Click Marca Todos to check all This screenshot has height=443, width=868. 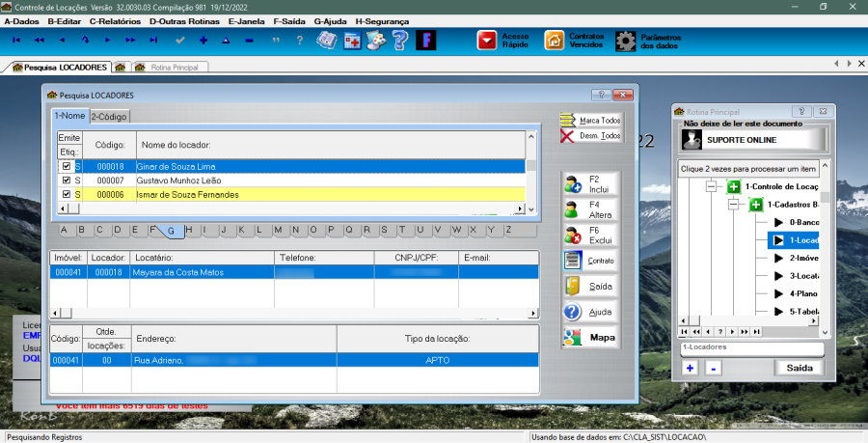pos(590,120)
